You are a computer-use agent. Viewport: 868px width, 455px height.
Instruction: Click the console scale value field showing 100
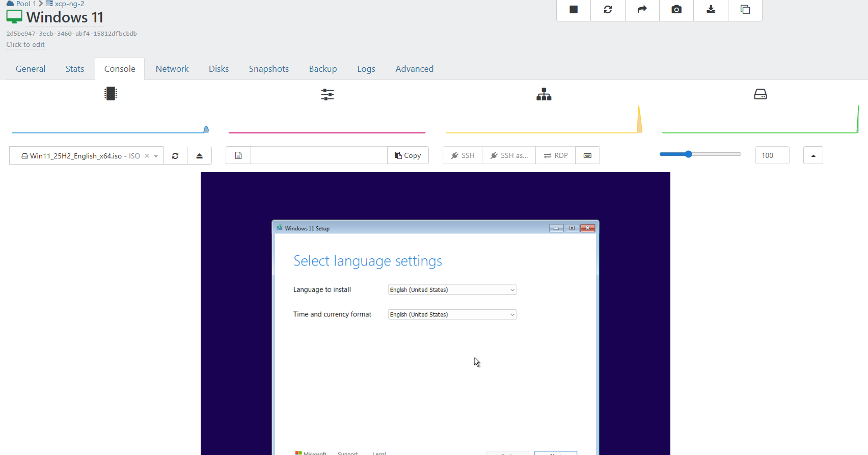[x=772, y=155]
